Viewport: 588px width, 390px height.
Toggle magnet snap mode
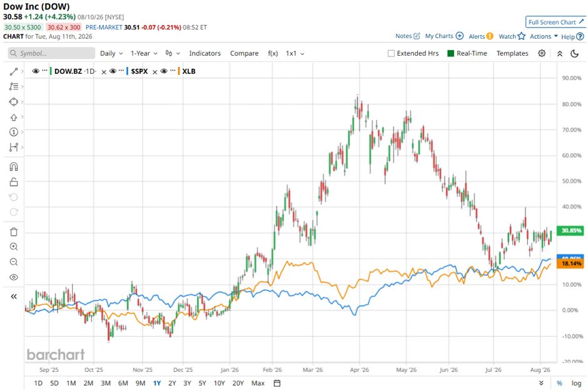pos(14,167)
